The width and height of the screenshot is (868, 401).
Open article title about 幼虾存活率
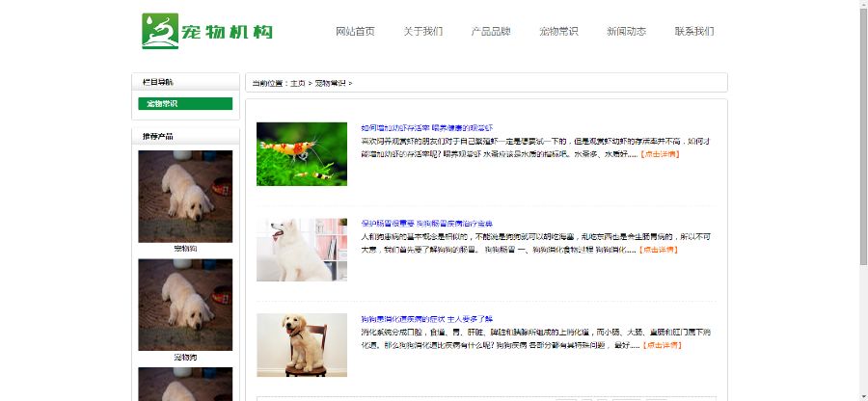click(x=427, y=128)
